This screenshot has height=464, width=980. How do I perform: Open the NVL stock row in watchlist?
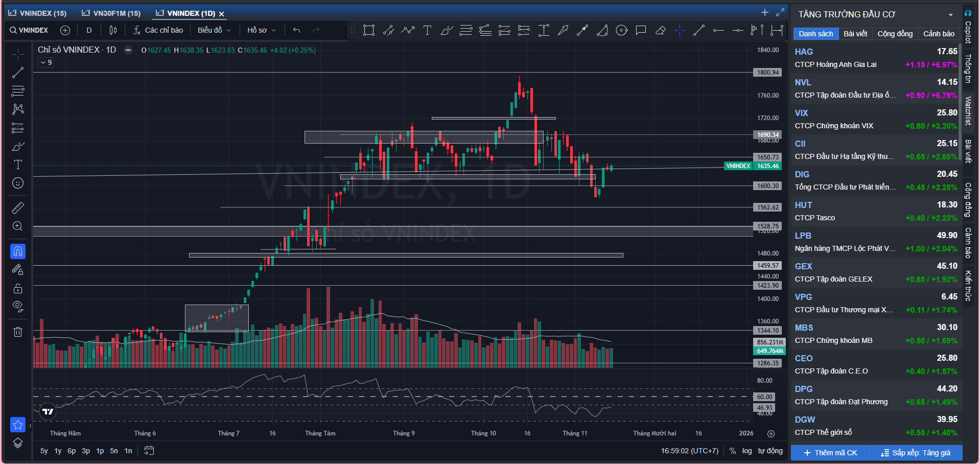click(876, 88)
